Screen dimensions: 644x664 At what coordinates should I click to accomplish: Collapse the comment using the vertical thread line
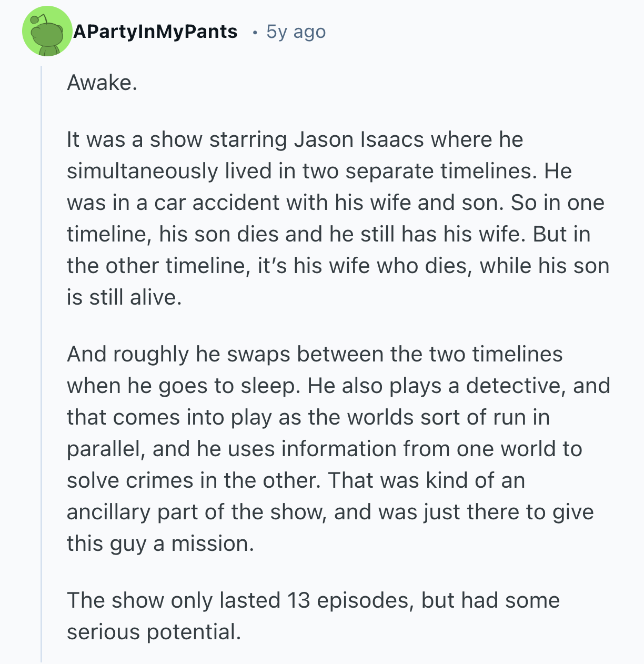(41, 363)
